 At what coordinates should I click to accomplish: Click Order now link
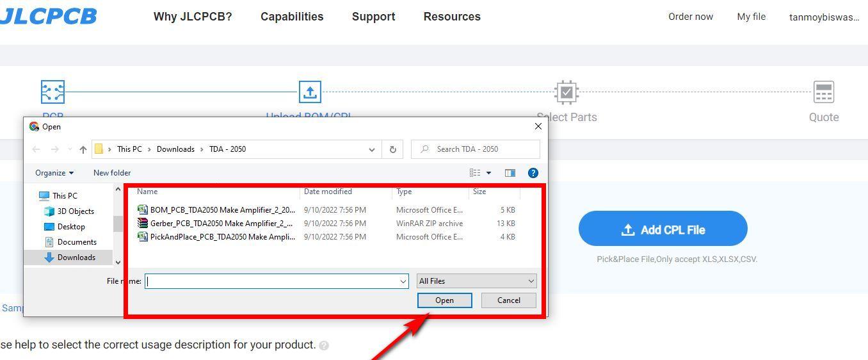tap(691, 17)
